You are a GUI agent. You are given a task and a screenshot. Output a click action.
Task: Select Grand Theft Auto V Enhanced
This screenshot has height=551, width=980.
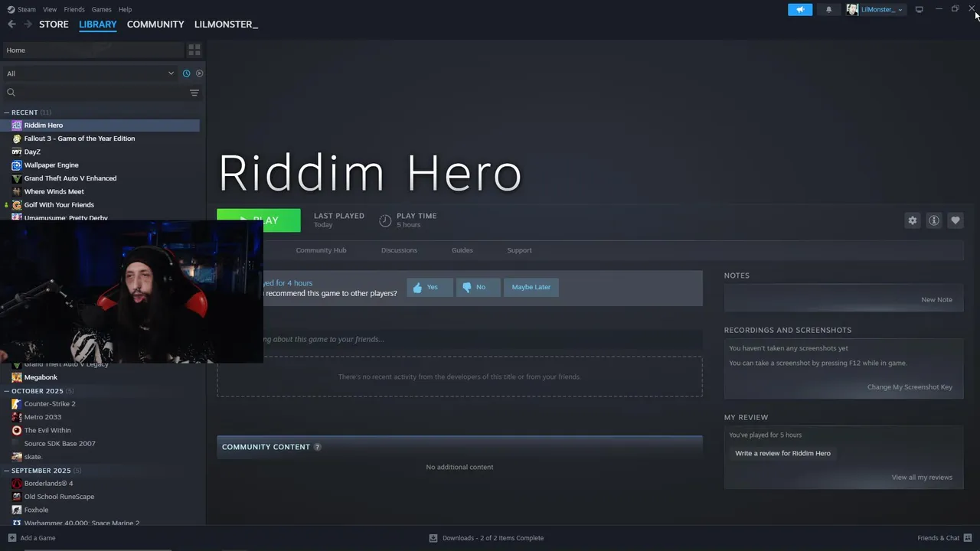(70, 178)
